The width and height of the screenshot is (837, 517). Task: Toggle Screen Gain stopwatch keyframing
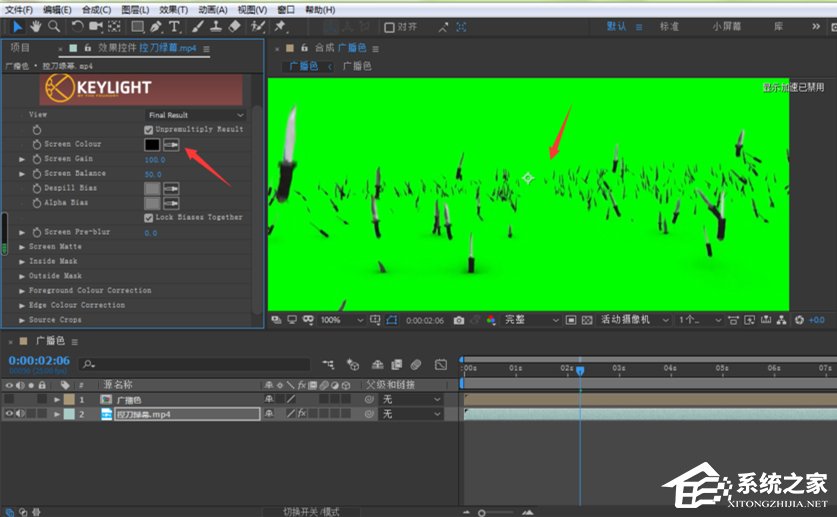tap(37, 159)
